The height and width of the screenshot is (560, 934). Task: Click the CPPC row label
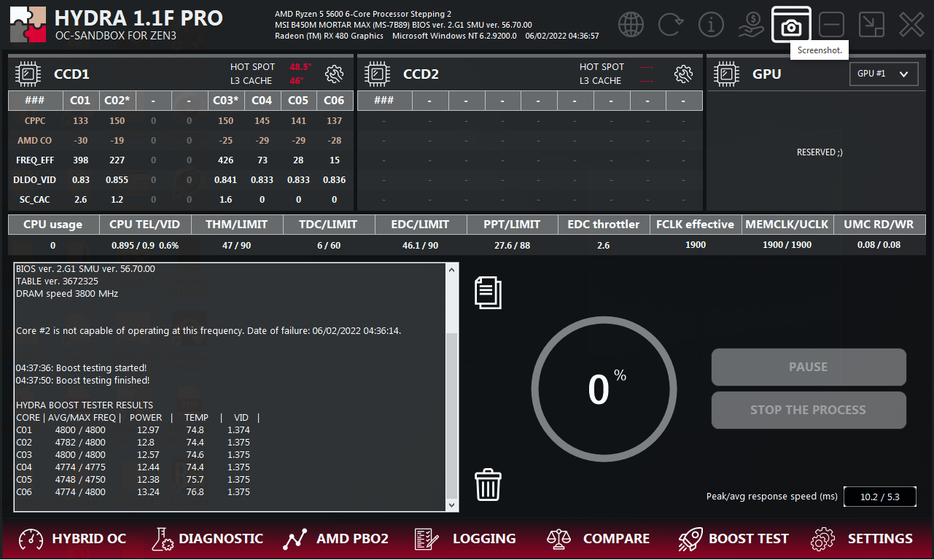(35, 121)
